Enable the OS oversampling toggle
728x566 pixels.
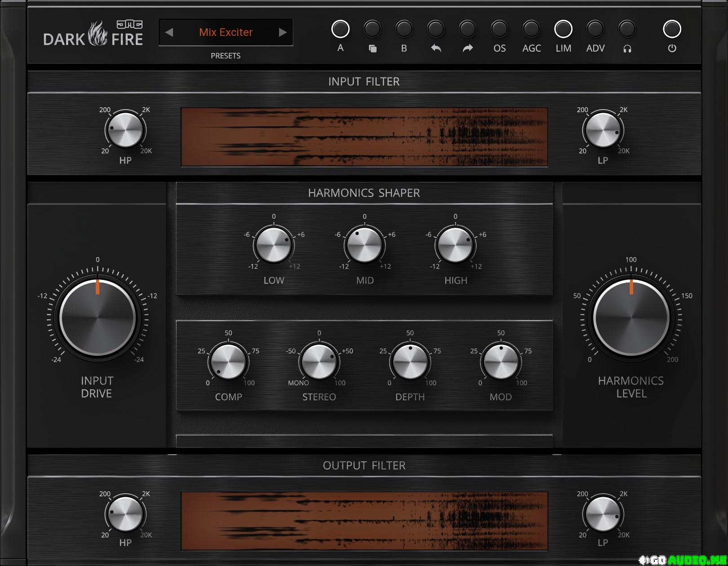(x=499, y=29)
